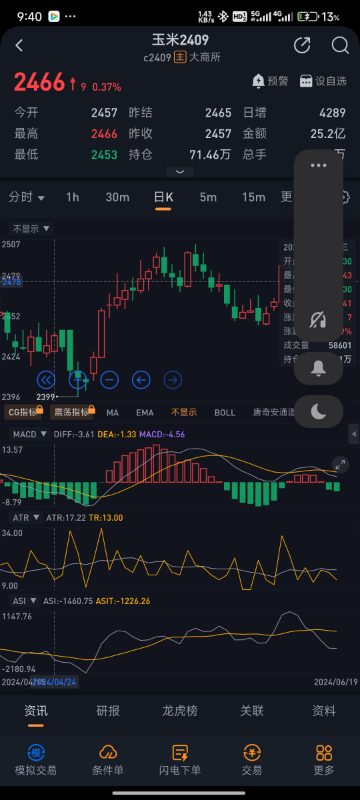
Task: Select locked 震荡指标 indicator
Action: pos(72,411)
